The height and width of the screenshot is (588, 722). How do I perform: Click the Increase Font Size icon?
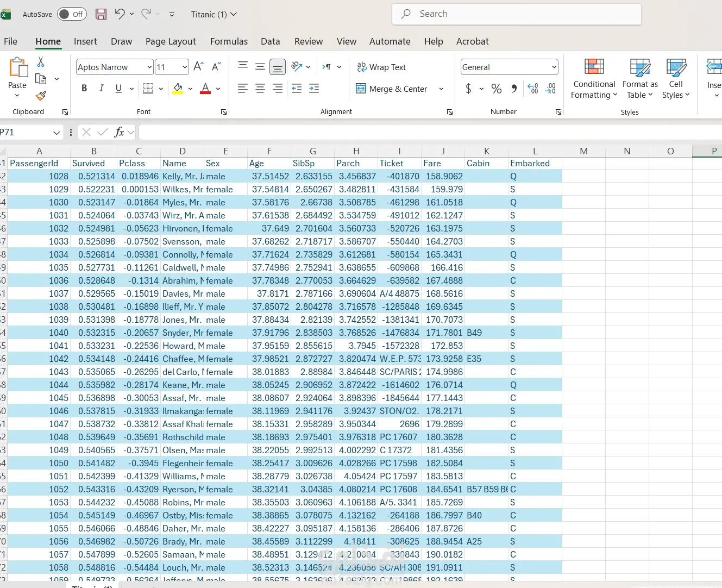(198, 66)
